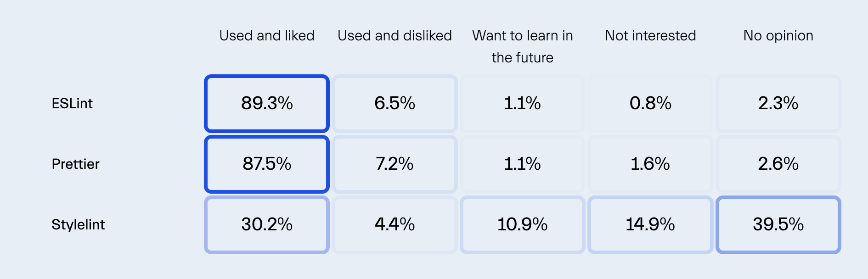This screenshot has width=868, height=279.
Task: Click 'Want to learn in the future' header
Action: (x=523, y=46)
